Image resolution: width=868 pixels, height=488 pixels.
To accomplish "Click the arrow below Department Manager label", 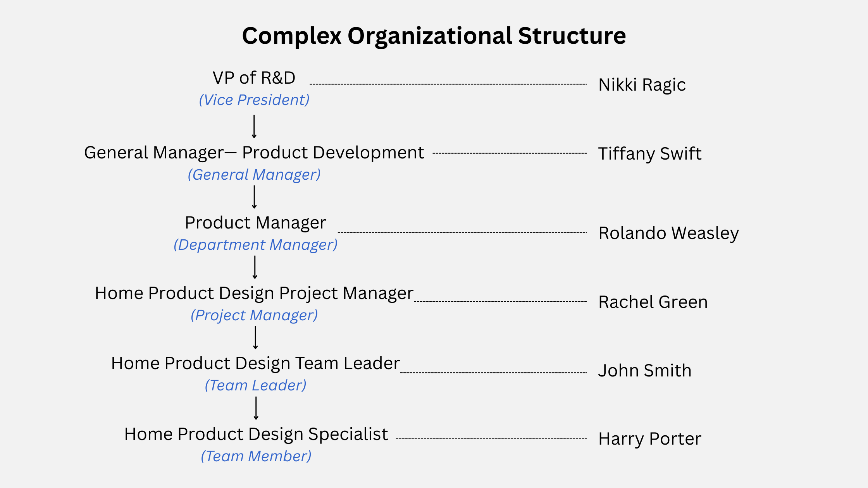I will click(x=255, y=267).
